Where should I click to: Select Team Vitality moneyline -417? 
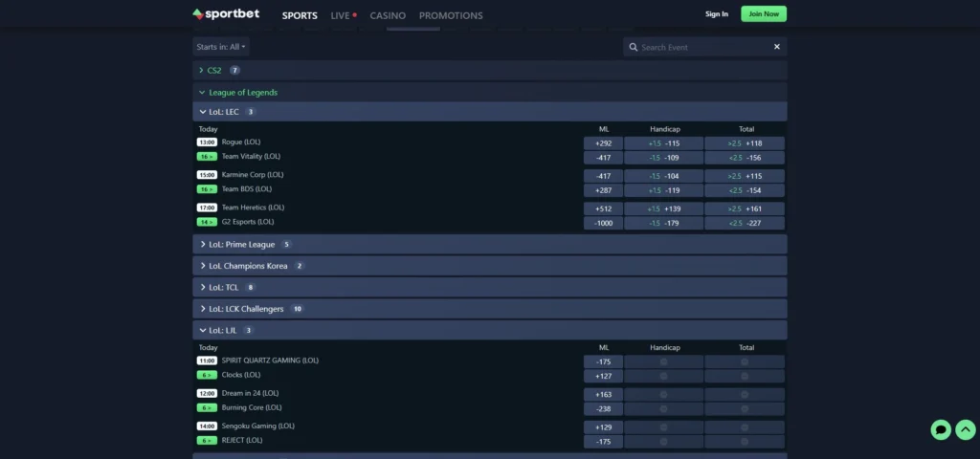point(603,158)
